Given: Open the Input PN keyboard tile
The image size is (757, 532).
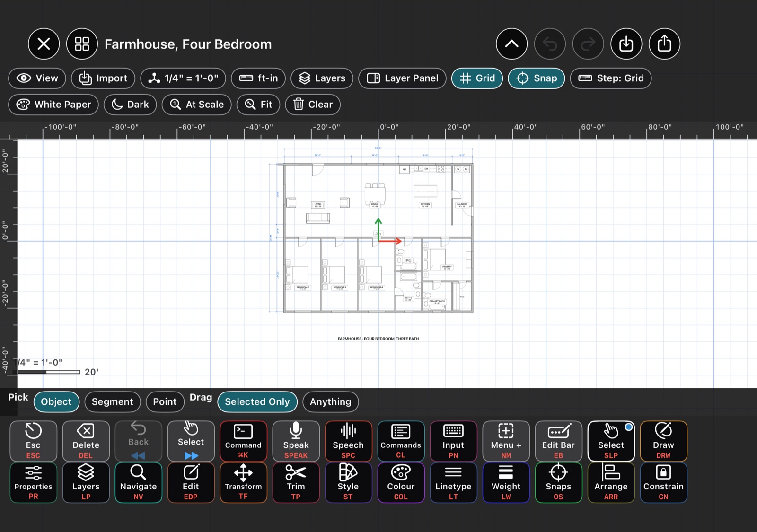Looking at the screenshot, I should click(x=453, y=441).
